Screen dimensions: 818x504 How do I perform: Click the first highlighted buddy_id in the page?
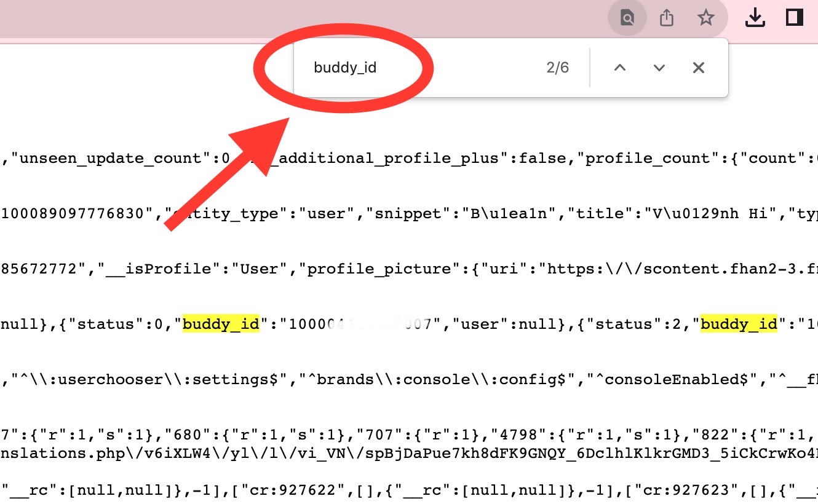coord(221,324)
